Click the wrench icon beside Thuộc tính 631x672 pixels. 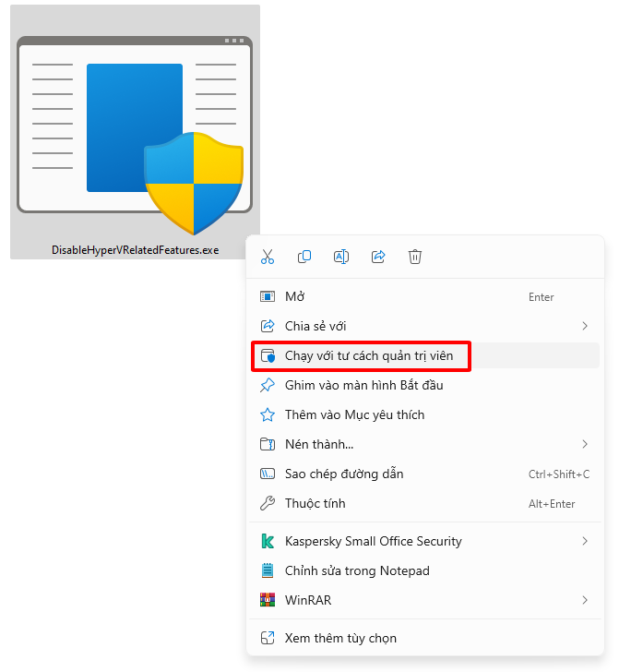pos(268,503)
